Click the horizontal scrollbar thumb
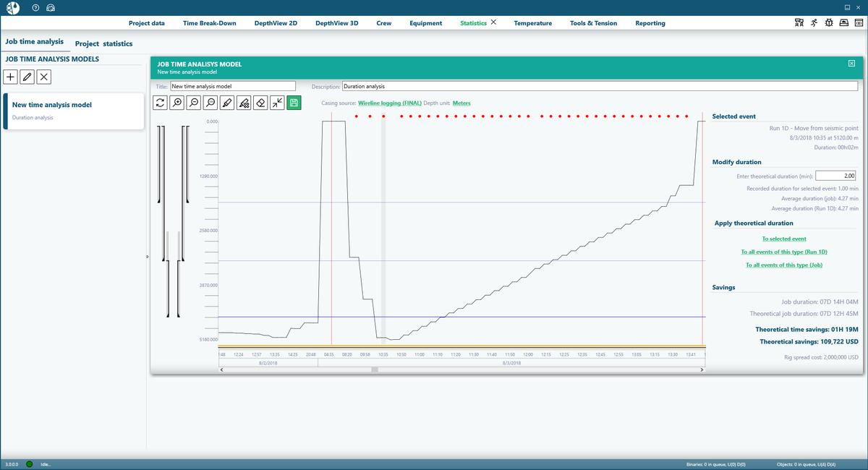The width and height of the screenshot is (868, 470). pos(375,369)
